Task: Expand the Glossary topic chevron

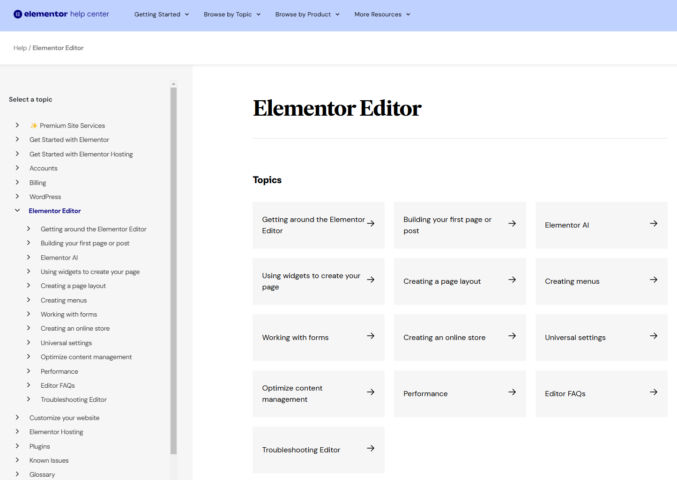Action: 17,474
